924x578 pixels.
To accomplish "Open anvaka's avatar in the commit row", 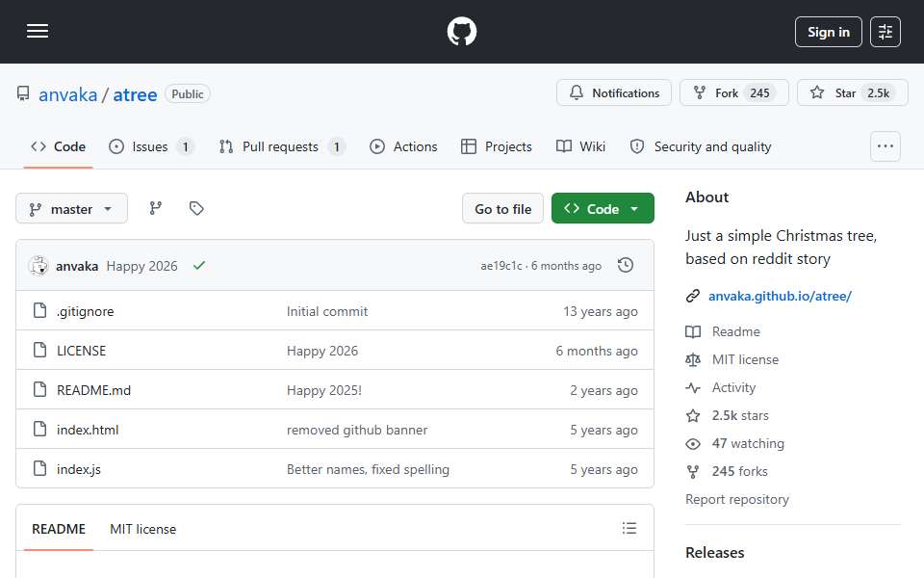I will (x=38, y=266).
